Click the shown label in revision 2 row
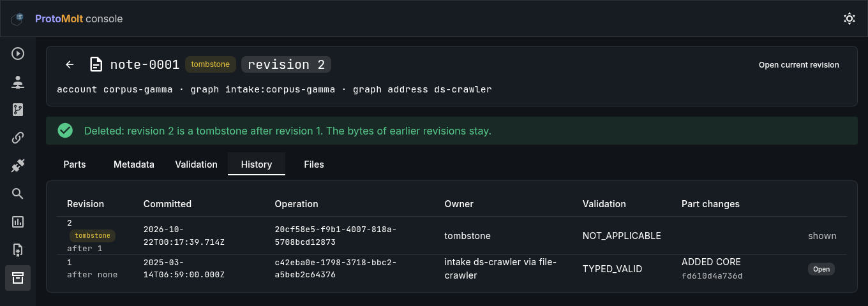 click(822, 236)
